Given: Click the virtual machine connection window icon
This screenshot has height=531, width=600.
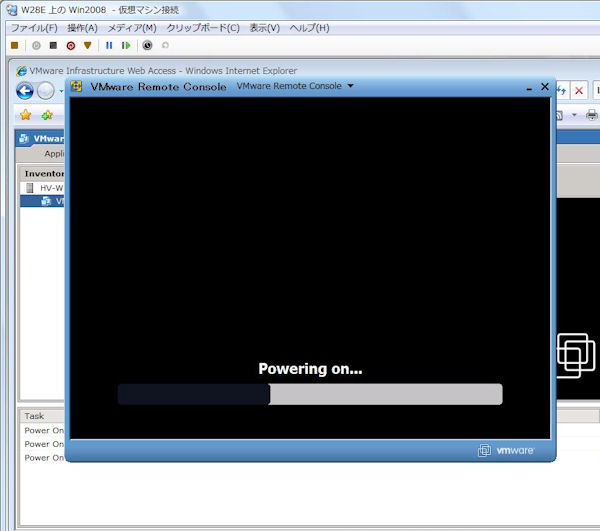Looking at the screenshot, I should click(x=12, y=10).
